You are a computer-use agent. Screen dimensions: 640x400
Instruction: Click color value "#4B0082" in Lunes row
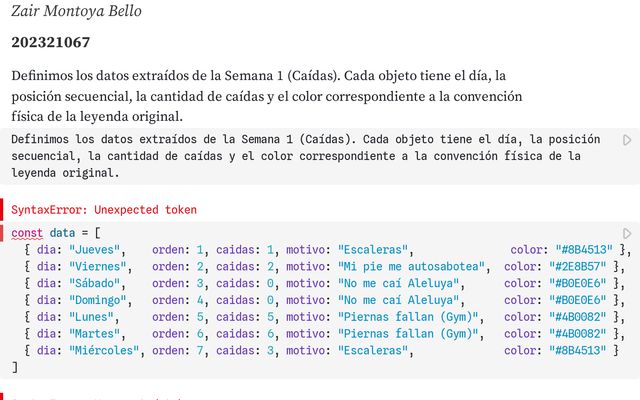point(578,317)
